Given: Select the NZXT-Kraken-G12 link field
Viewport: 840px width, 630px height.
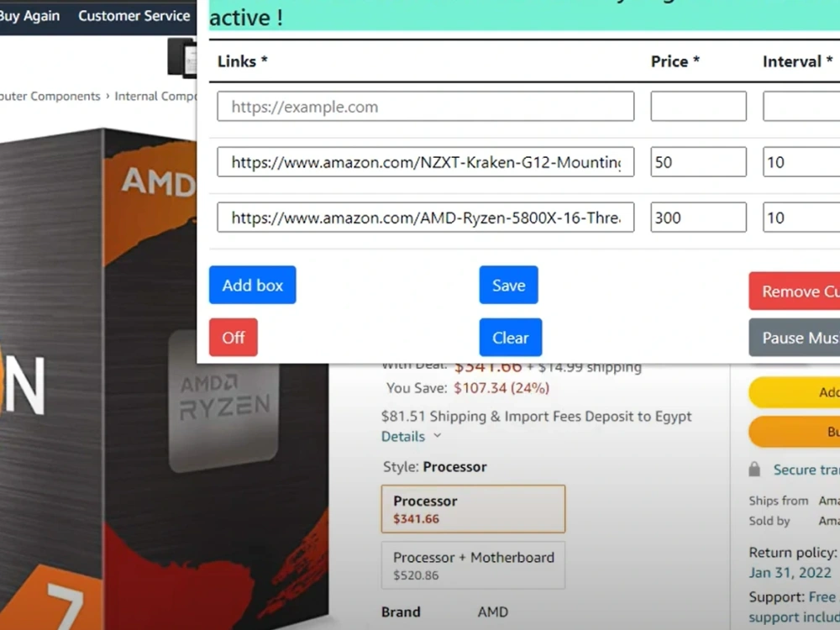Looking at the screenshot, I should 425,162.
